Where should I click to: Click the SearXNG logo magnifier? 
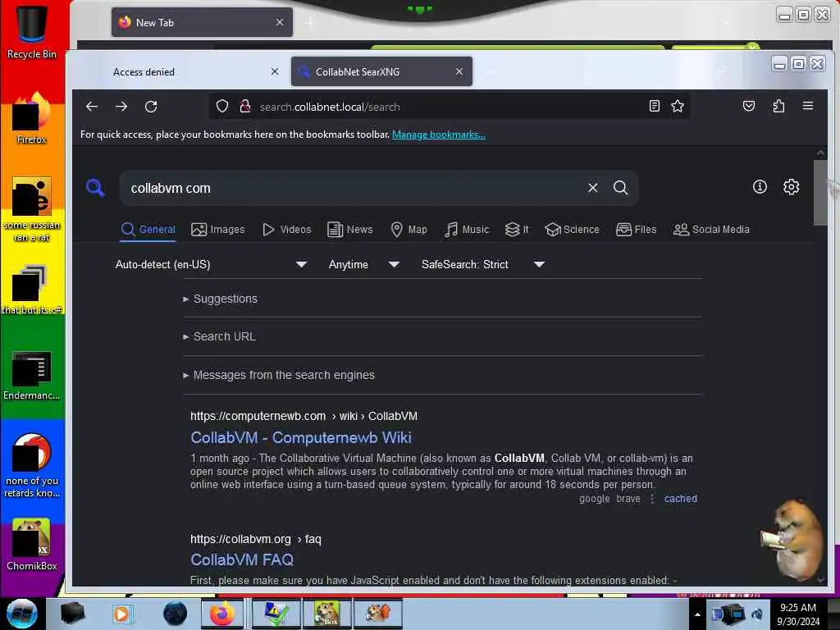point(95,188)
